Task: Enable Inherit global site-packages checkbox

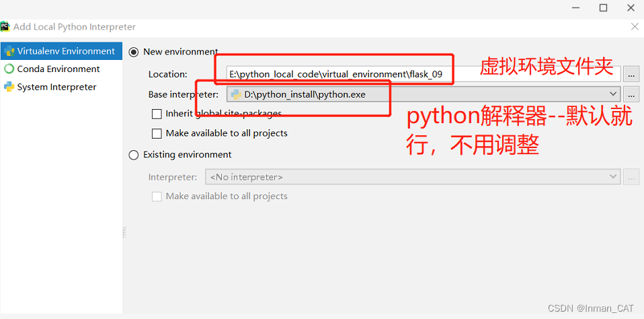Action: 157,114
